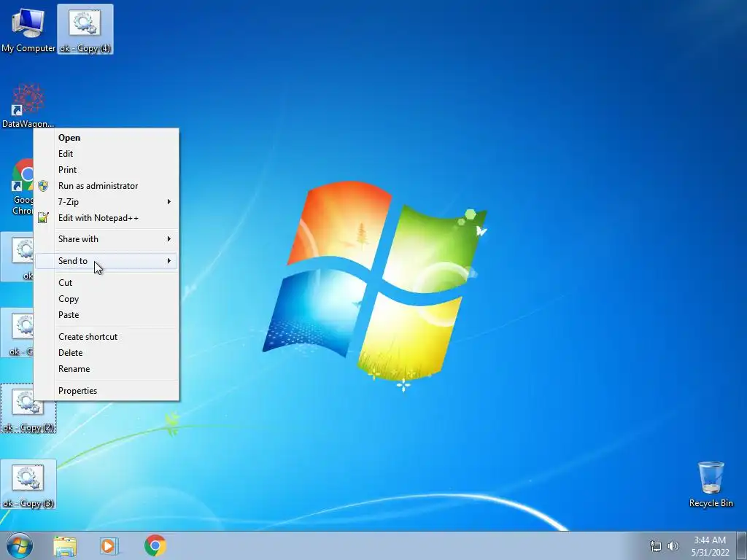
Task: Choose Delete in the context menu
Action: click(107, 353)
